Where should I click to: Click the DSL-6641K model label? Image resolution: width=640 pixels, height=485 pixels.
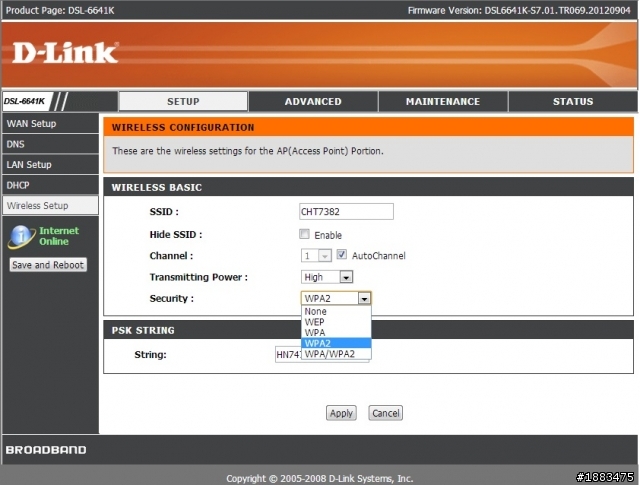pyautogui.click(x=24, y=101)
